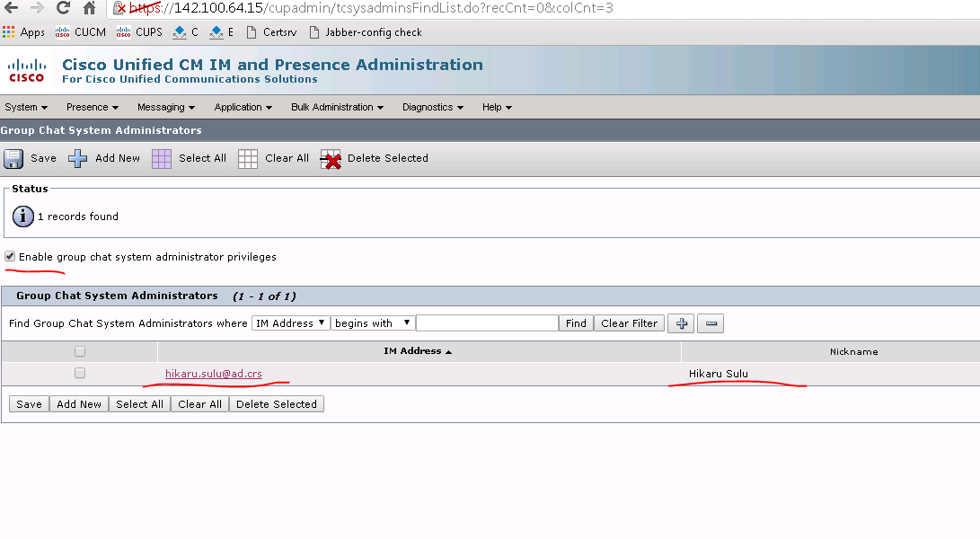Click the bottom Select All button

coord(139,404)
